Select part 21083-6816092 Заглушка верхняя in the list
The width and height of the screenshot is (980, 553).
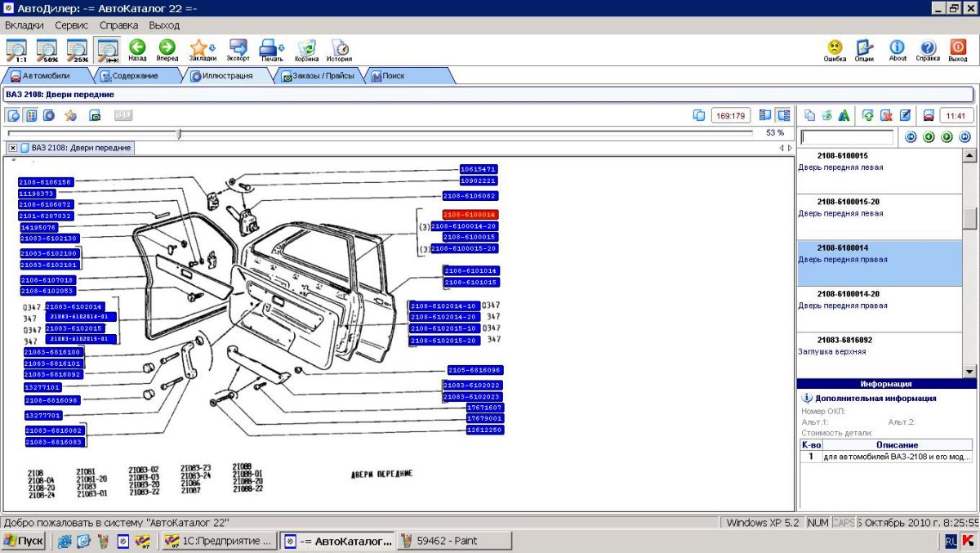point(880,355)
